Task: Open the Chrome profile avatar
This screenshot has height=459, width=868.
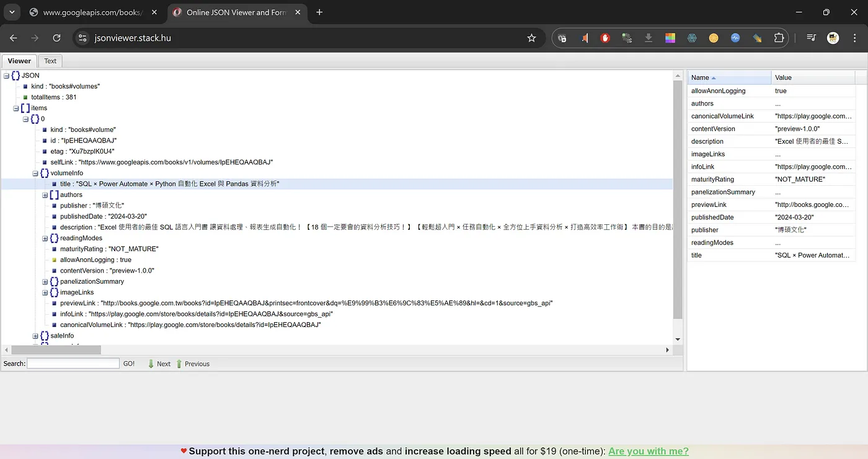Action: click(x=833, y=38)
